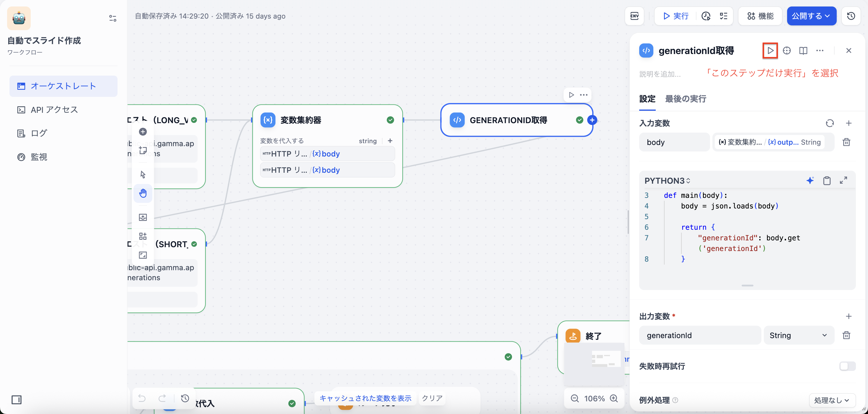Click キャッシュされた変数を表示 link
The height and width of the screenshot is (414, 868).
365,398
